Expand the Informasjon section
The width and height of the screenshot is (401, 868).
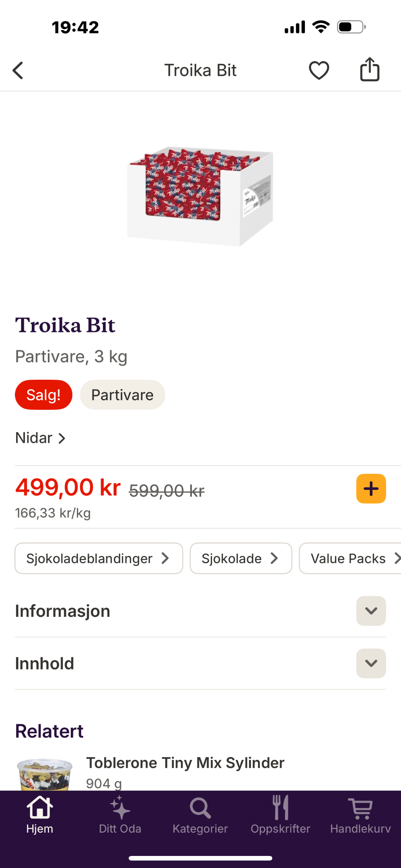[371, 611]
